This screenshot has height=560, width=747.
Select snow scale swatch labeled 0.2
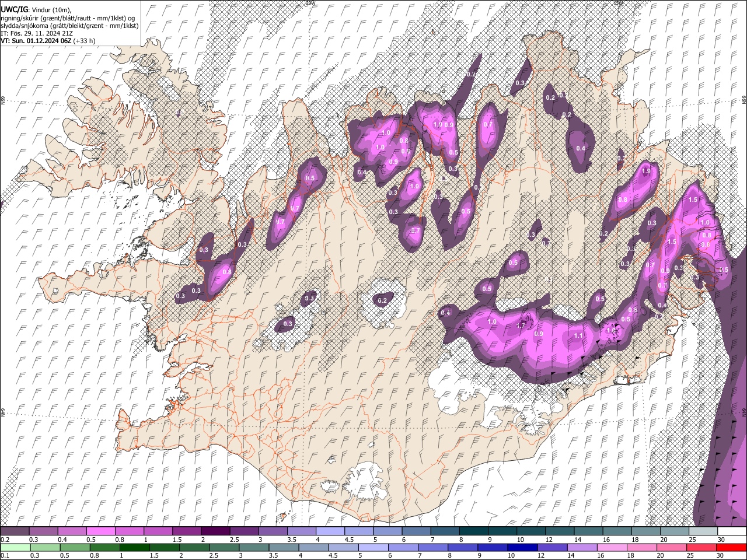(x=15, y=531)
